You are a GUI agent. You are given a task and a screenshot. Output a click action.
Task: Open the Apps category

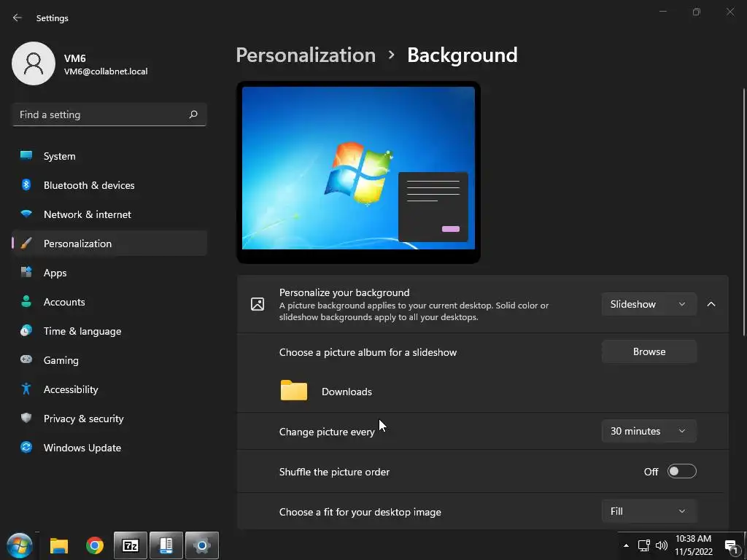pos(109,273)
